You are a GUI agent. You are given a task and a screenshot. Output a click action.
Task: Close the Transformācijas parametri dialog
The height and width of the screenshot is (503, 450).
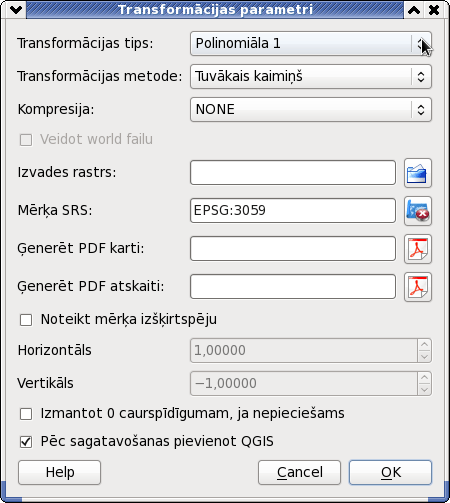coord(434,10)
